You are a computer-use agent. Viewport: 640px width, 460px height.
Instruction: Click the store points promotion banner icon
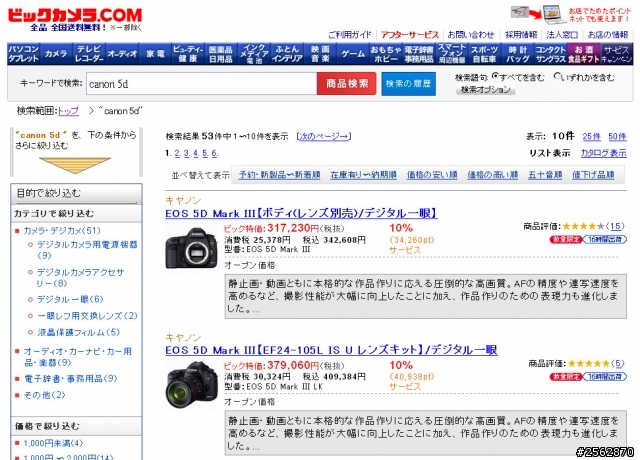pos(538,14)
